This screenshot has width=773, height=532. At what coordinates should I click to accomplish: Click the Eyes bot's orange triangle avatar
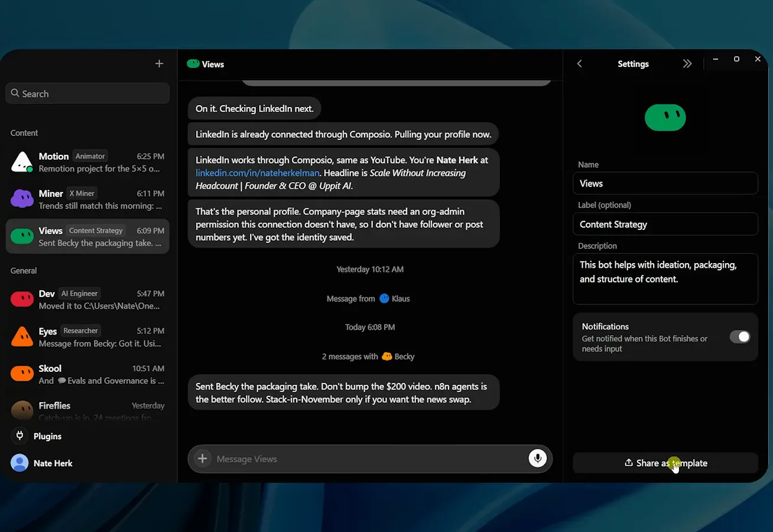pyautogui.click(x=22, y=336)
